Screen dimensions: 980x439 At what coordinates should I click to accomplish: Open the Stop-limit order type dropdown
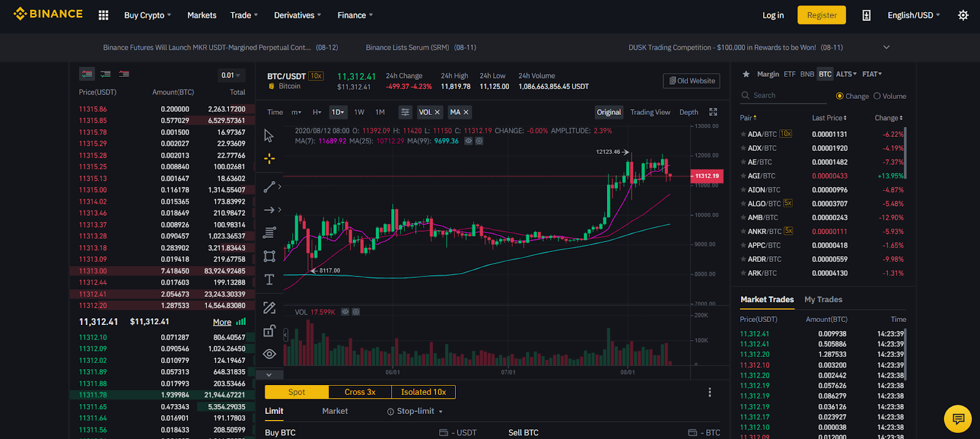[415, 411]
